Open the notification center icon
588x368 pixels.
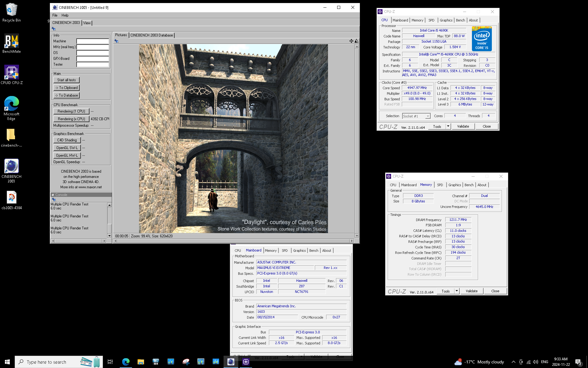coord(578,362)
